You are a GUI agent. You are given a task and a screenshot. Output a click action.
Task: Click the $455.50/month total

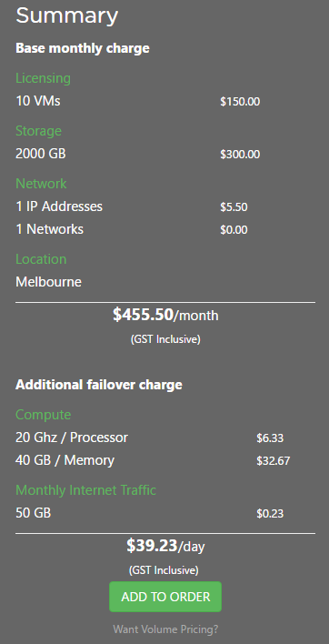(x=165, y=315)
